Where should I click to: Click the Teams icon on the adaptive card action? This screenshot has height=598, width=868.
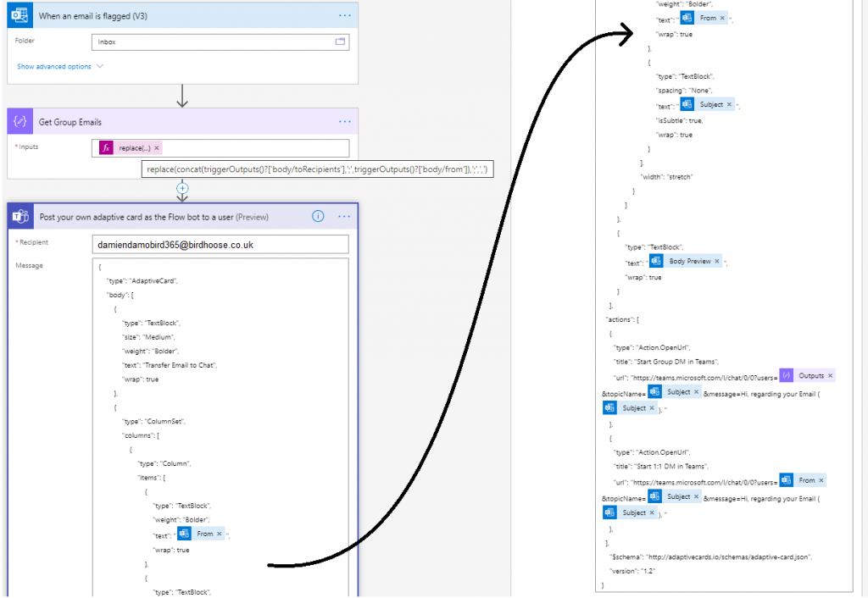tap(21, 217)
